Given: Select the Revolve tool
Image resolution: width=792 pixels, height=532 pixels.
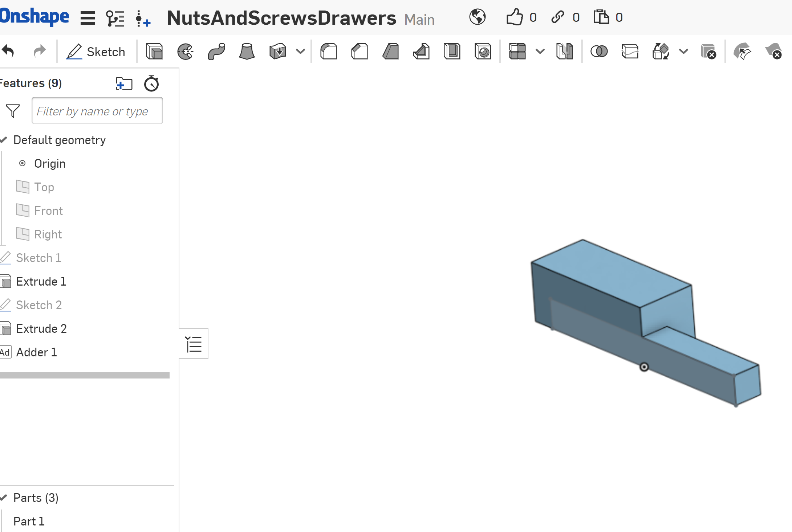Looking at the screenshot, I should tap(185, 51).
